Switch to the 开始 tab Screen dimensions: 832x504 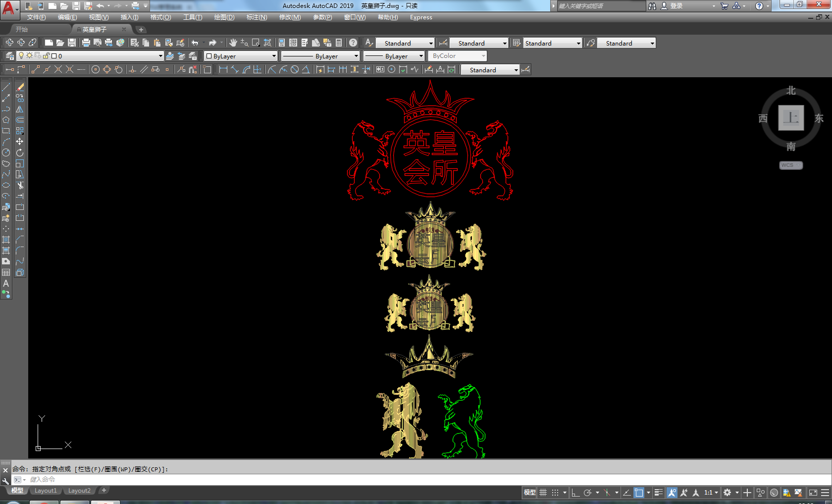coord(21,29)
